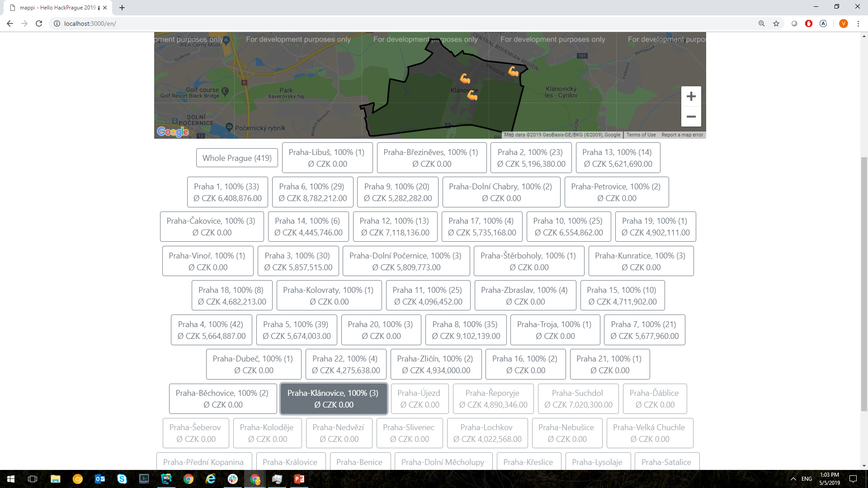This screenshot has height=488, width=868.
Task: Click the grayed Praha-Řeporyje district button
Action: 493,399
